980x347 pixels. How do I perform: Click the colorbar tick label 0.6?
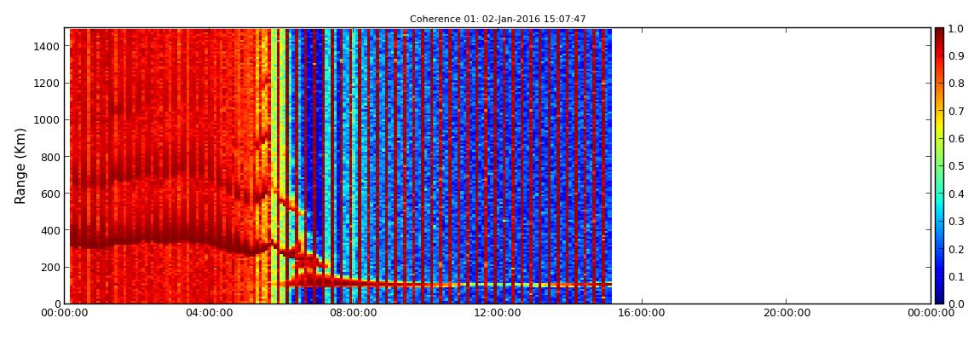click(957, 139)
